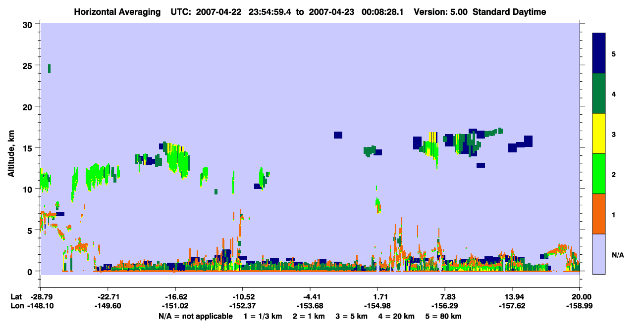Viewport: 644px width, 330px height.
Task: Click the end time '00:08:28.1' in title
Action: tap(382, 12)
